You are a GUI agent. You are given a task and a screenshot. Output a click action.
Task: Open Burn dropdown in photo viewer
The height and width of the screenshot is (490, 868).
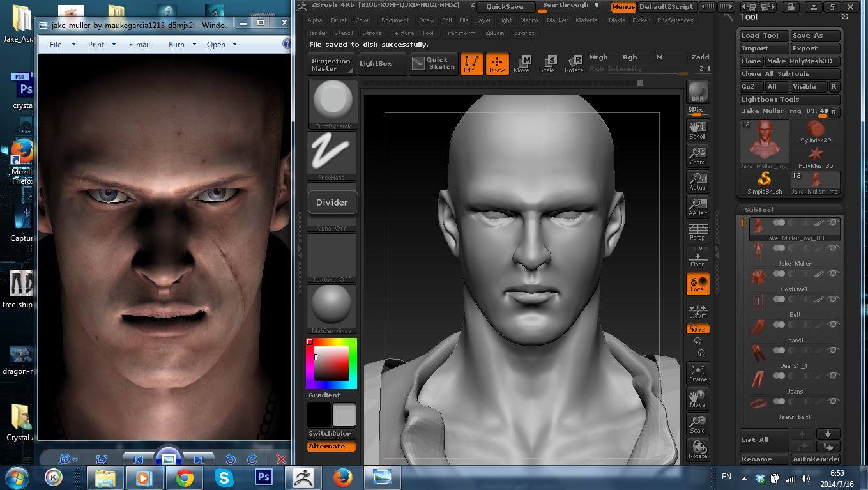tap(183, 44)
